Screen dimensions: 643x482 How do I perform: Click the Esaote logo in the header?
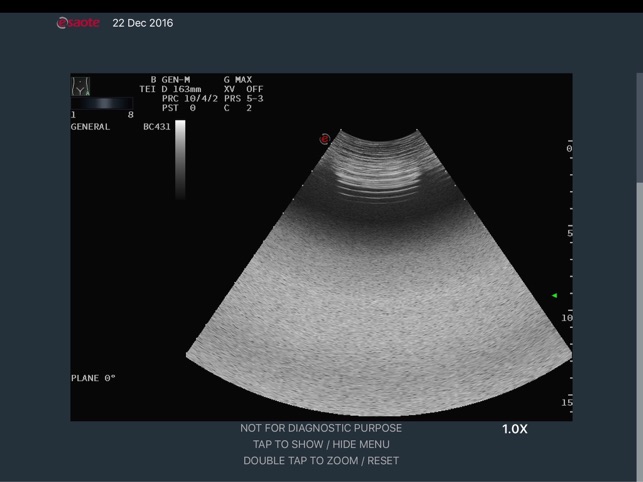(78, 23)
